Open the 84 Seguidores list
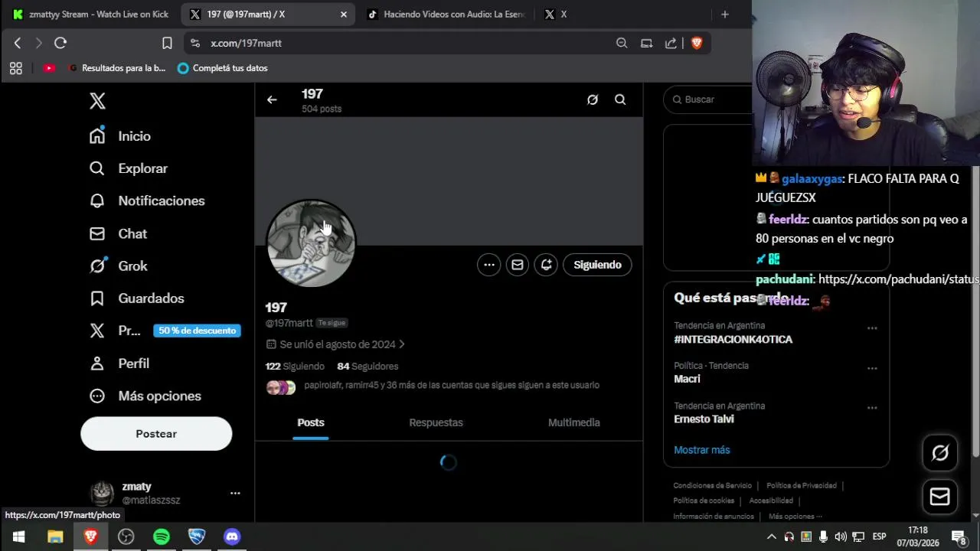 click(367, 367)
